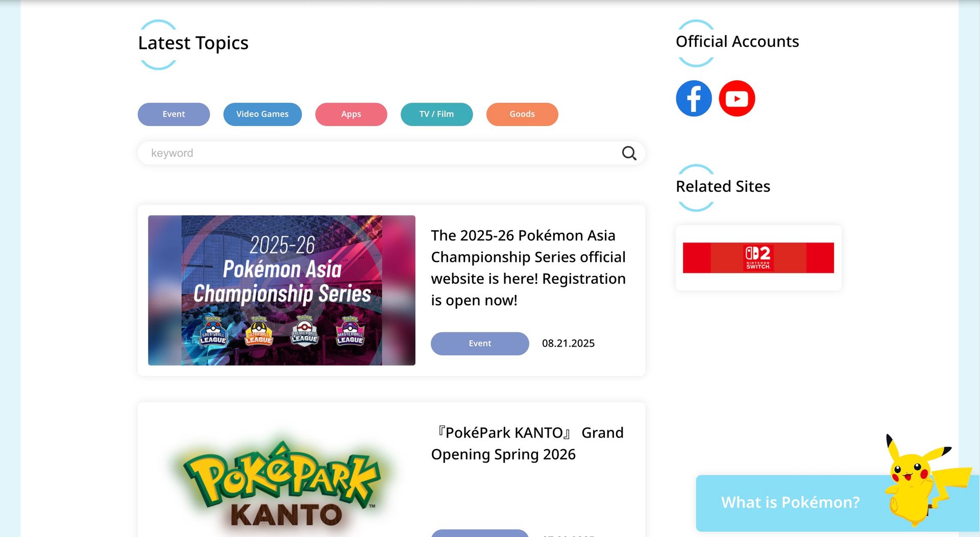Click the Related Sites heading
The image size is (980, 537).
pyautogui.click(x=723, y=187)
